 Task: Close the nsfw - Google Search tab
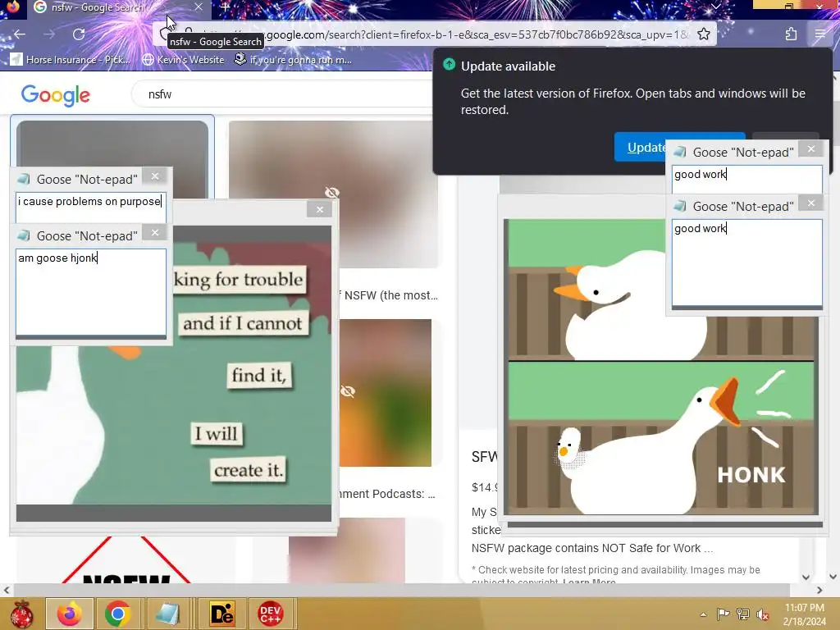tap(199, 7)
